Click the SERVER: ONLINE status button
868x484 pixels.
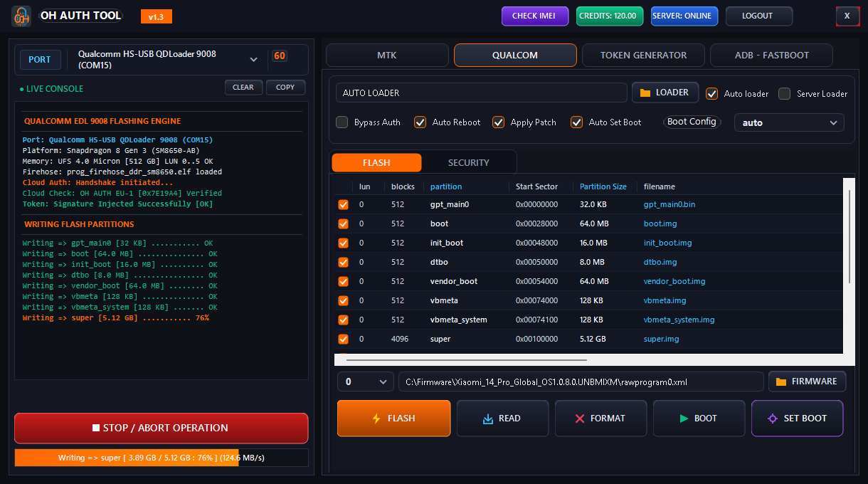point(684,16)
